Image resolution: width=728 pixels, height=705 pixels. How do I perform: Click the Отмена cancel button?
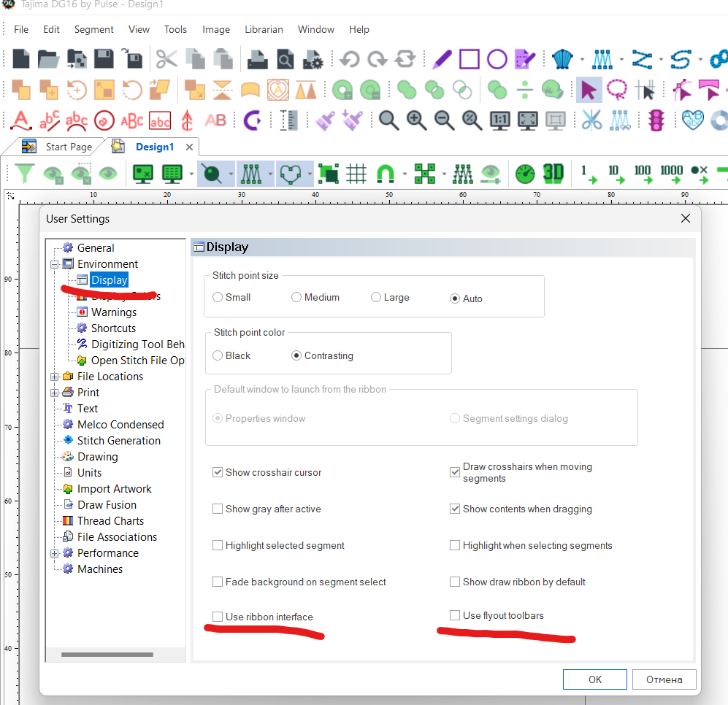pos(664,679)
